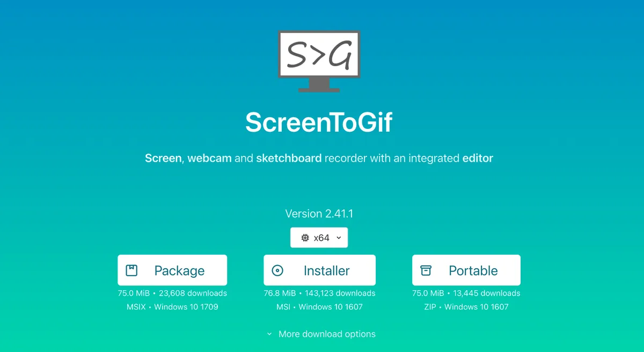
Task: Click the Portable archive icon
Action: coord(426,270)
